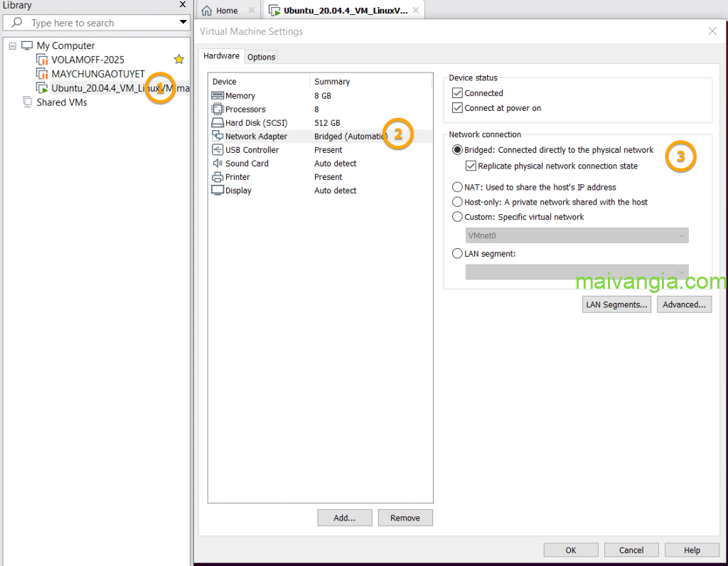This screenshot has width=728, height=566.
Task: Click the yellow star favorite icon
Action: [179, 60]
